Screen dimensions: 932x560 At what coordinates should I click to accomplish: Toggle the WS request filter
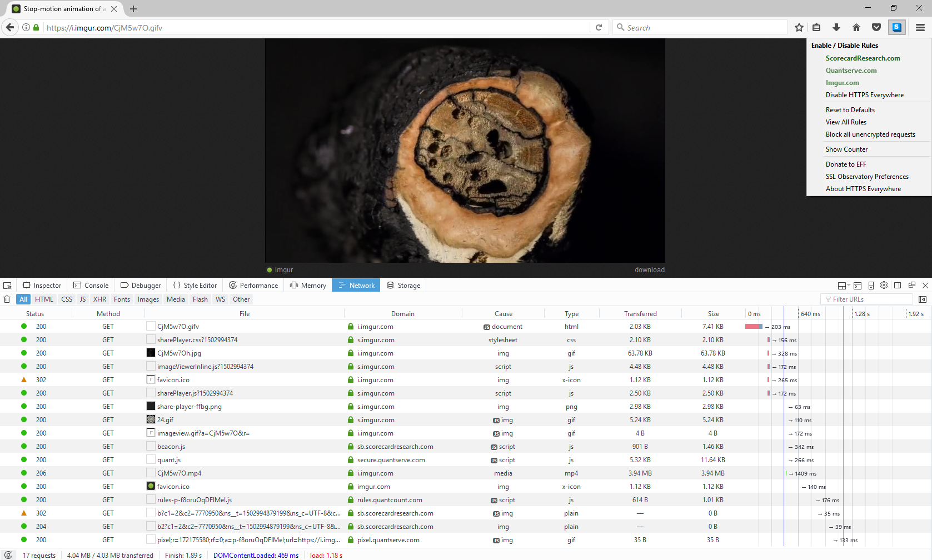coord(221,299)
